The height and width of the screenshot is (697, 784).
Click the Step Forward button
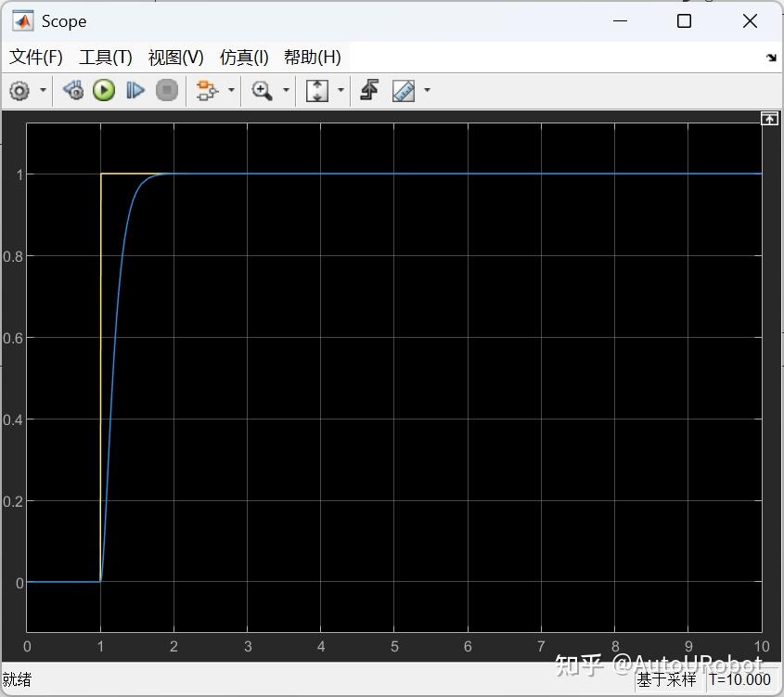tap(135, 91)
